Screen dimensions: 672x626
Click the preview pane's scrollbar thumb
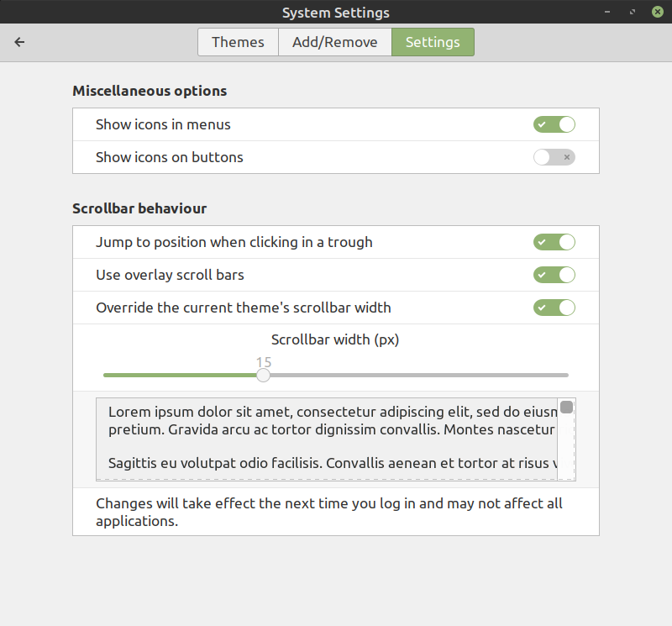566,407
